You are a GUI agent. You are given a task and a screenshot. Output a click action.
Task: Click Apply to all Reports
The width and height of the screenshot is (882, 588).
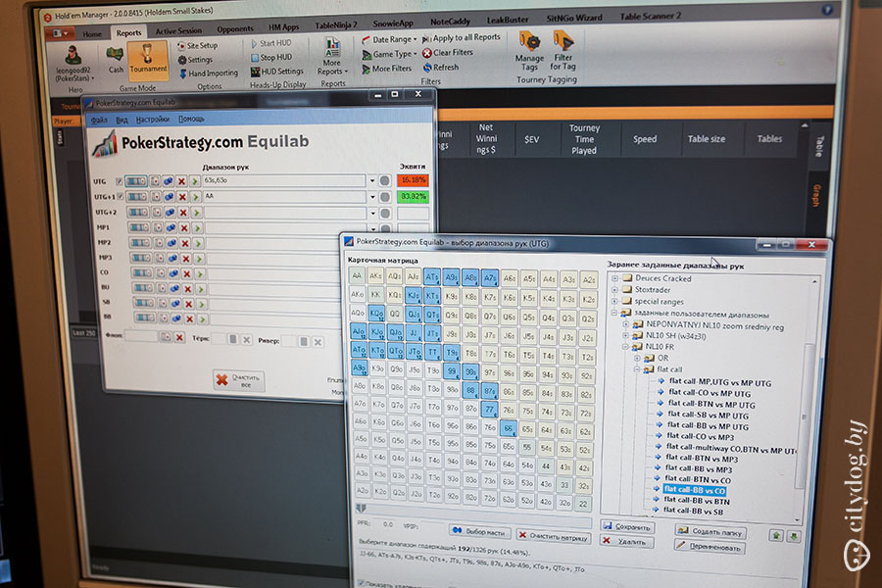461,37
